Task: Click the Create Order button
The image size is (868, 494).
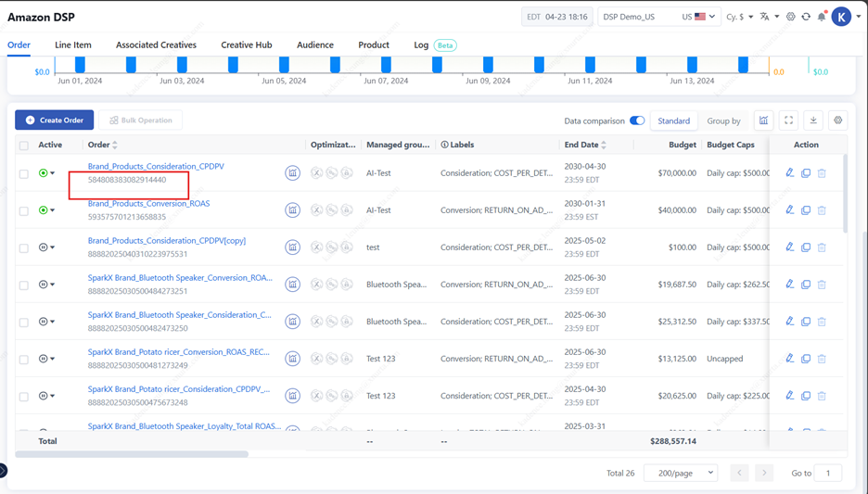Action: pyautogui.click(x=54, y=120)
